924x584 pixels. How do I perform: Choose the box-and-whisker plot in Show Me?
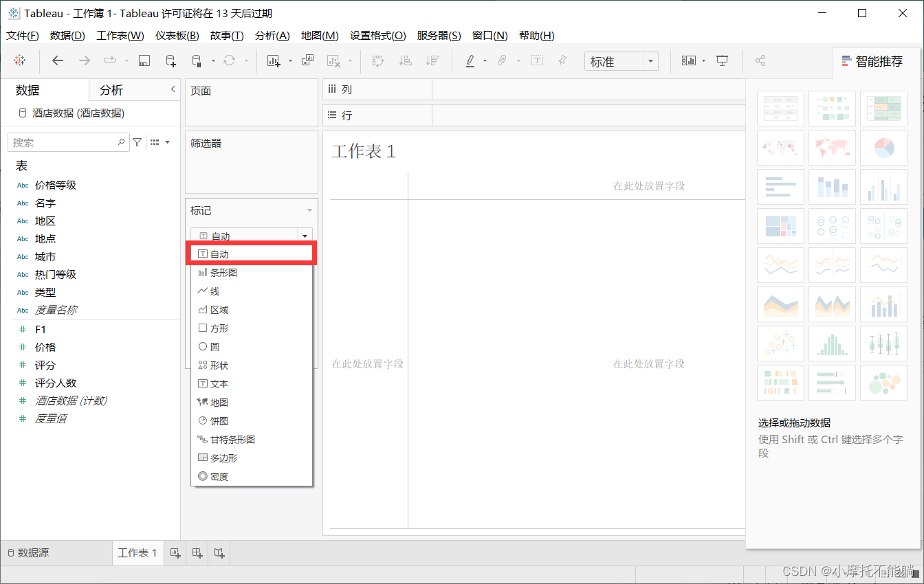(883, 344)
